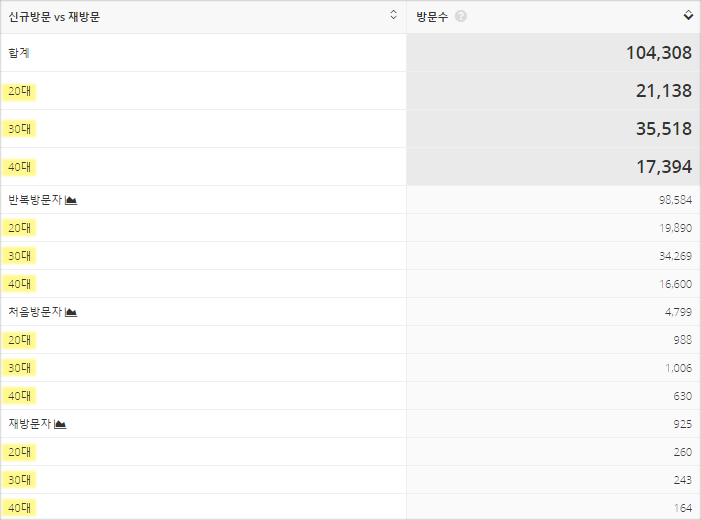Select 30대 under 처음방문자 with 1,006
Screen dimensions: 701x520
(19, 368)
